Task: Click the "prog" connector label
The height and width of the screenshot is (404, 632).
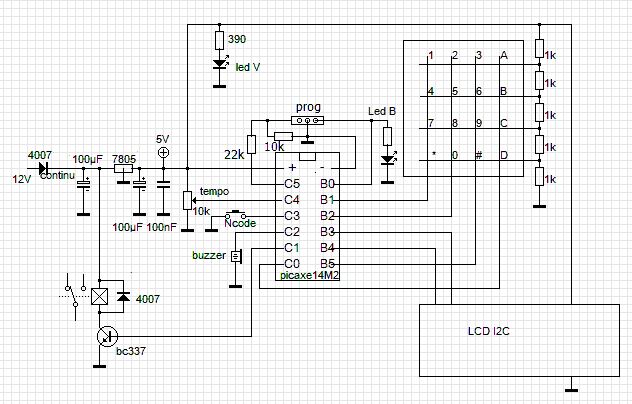Action: pos(308,107)
